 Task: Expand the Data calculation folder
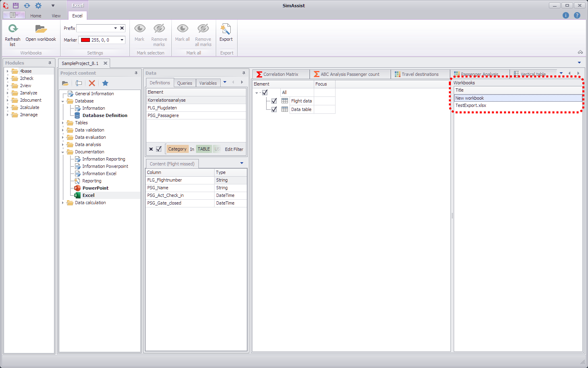62,203
